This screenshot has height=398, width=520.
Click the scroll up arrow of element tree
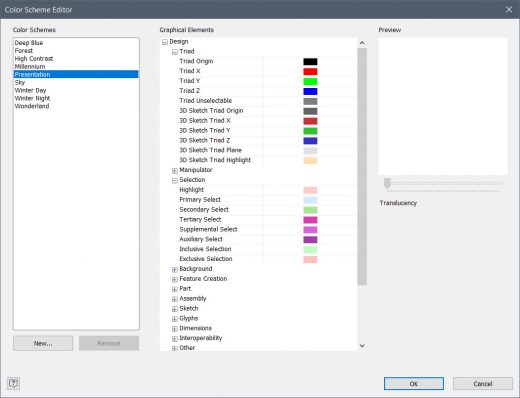coord(362,43)
